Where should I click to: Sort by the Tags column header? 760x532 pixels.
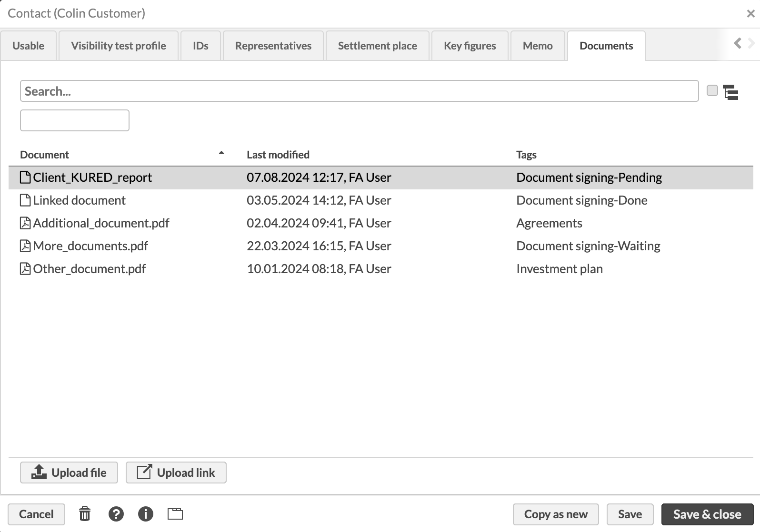click(x=526, y=155)
